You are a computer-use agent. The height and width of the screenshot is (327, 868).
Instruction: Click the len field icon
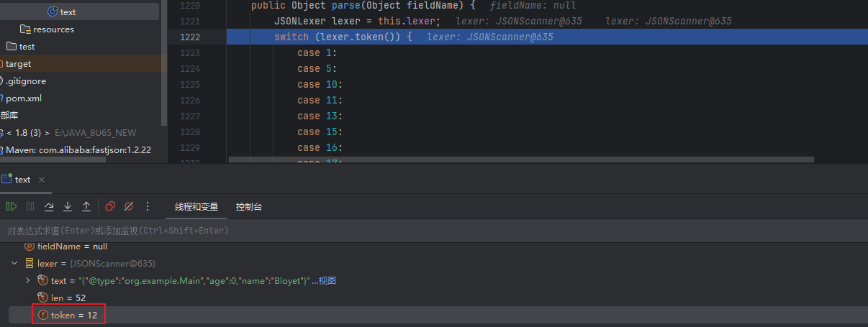[42, 298]
